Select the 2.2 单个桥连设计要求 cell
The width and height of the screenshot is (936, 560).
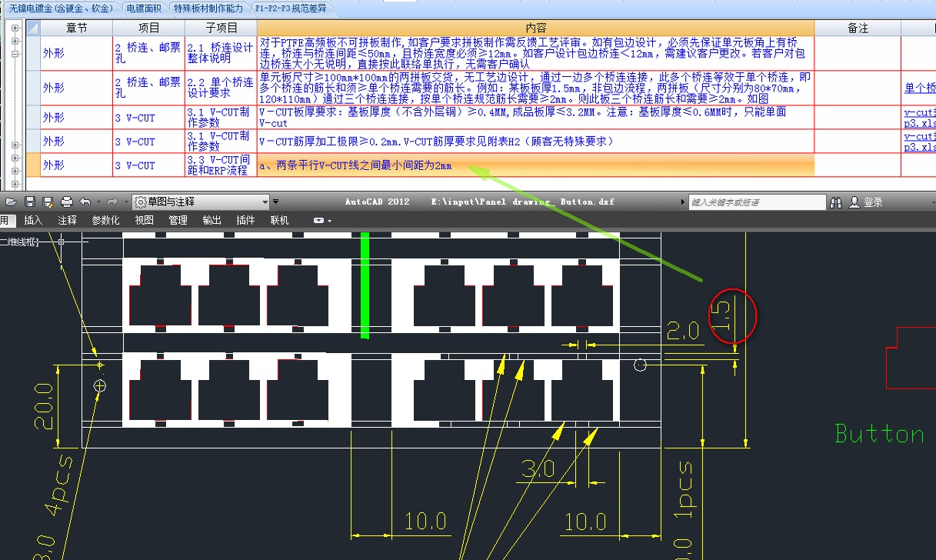coord(221,88)
